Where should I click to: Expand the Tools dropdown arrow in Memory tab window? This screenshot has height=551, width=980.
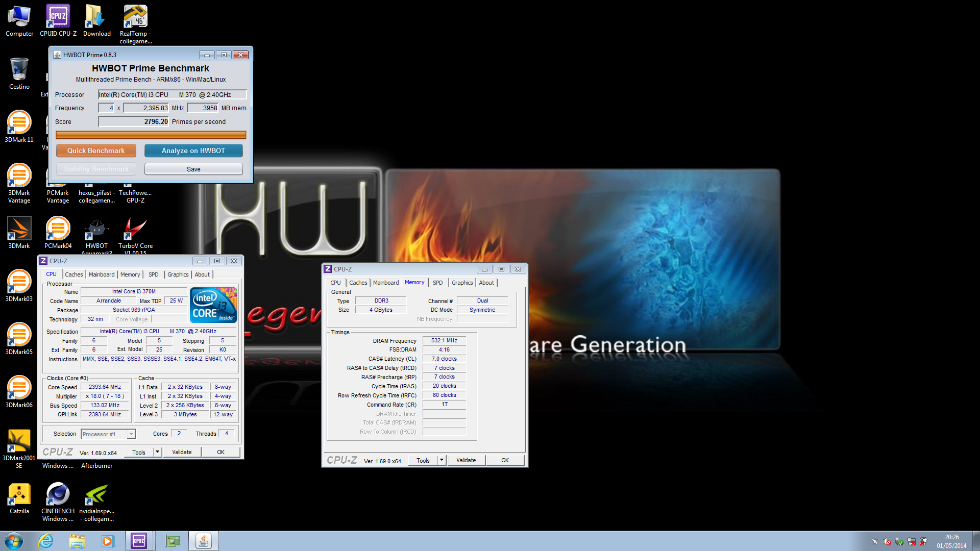(x=442, y=460)
